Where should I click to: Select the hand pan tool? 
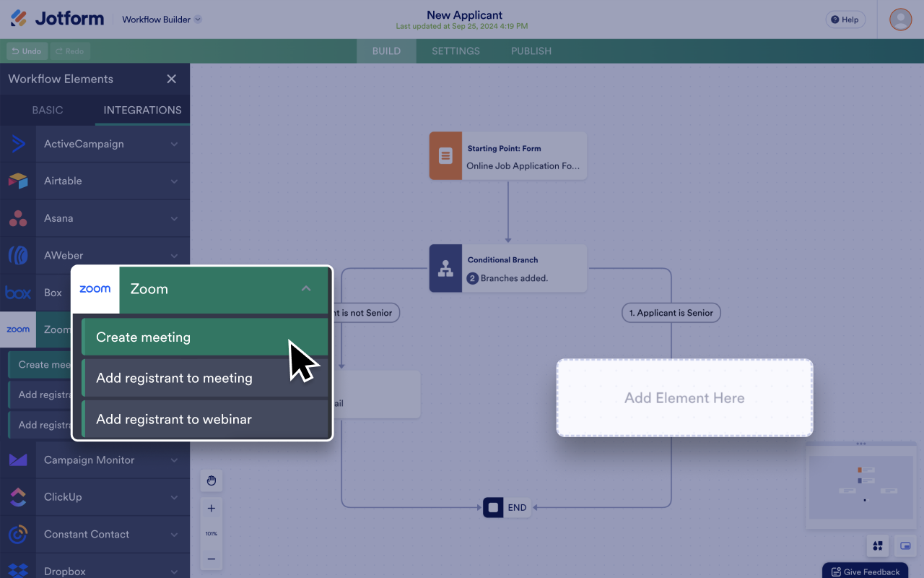click(x=212, y=480)
